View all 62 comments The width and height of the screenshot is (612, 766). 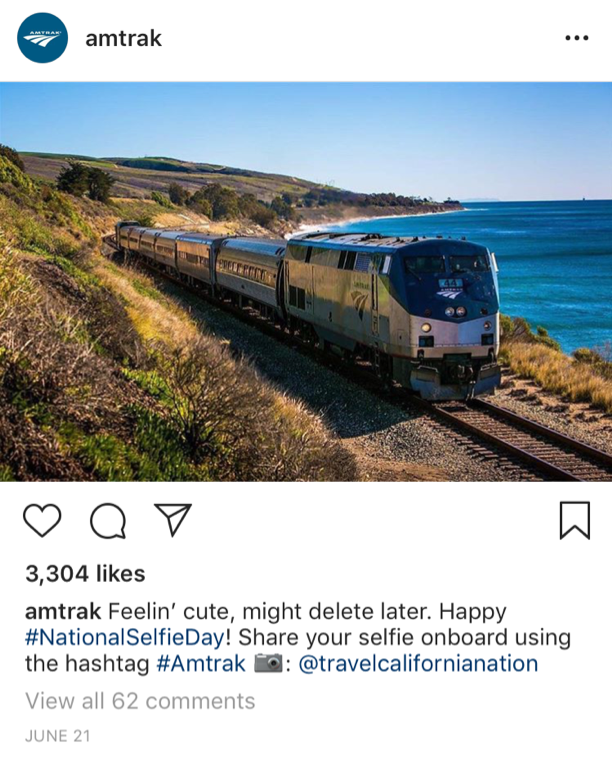[140, 702]
